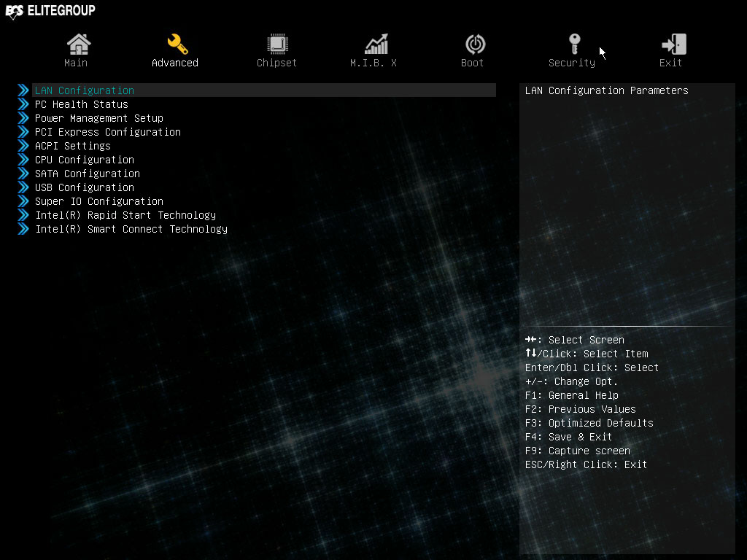Click chevron arrow beside USB Configuration
Viewport: 747px width, 560px height.
click(23, 187)
